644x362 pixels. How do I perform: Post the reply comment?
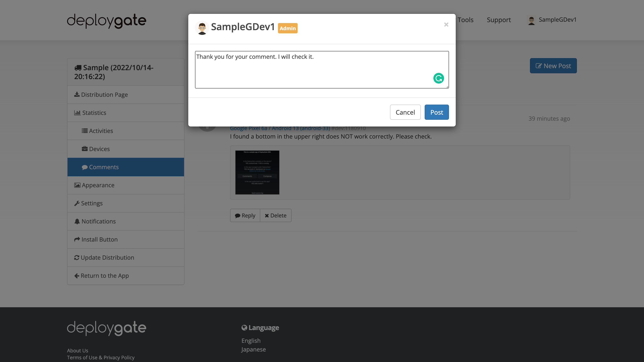click(436, 112)
